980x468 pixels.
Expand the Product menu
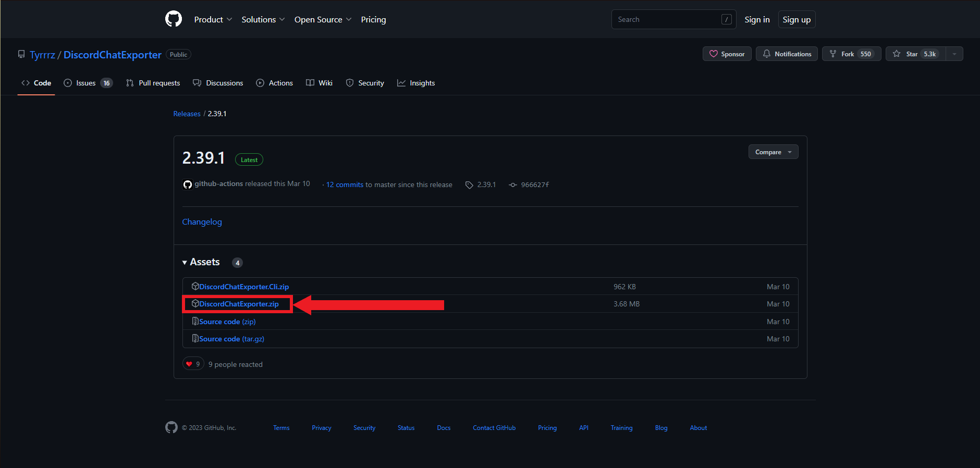[x=213, y=20]
